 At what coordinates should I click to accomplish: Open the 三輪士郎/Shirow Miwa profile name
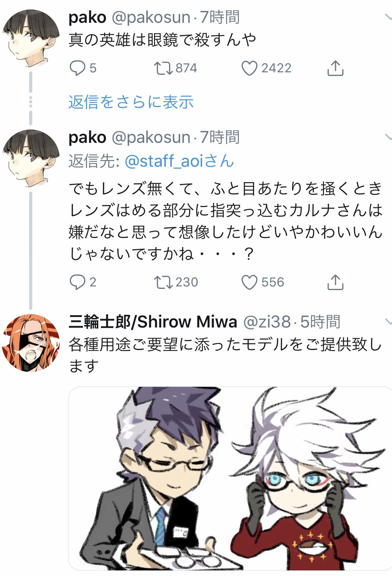(153, 322)
